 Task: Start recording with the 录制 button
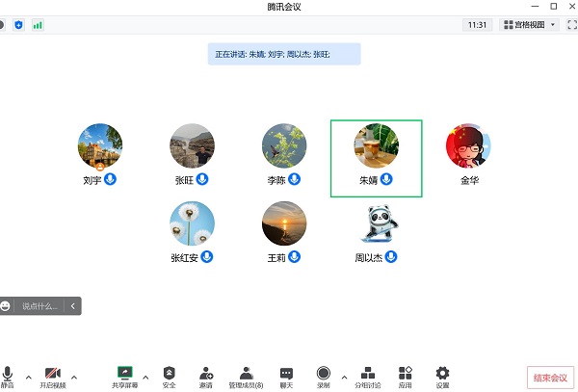[324, 375]
